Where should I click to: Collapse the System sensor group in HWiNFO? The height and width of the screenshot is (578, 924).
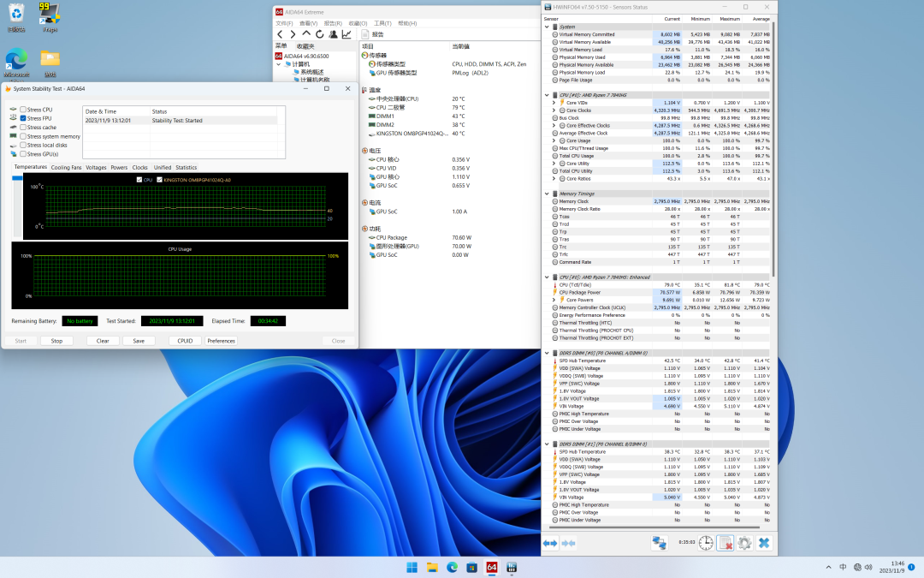tap(548, 27)
